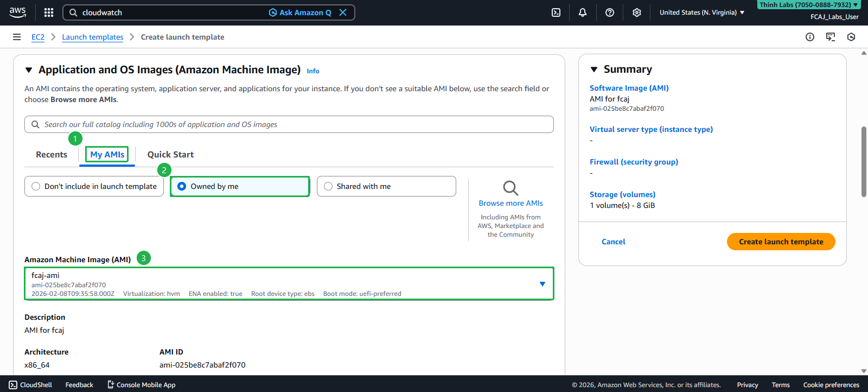Click the x86_64 architecture value
Image resolution: width=868 pixels, height=392 pixels.
tap(37, 365)
